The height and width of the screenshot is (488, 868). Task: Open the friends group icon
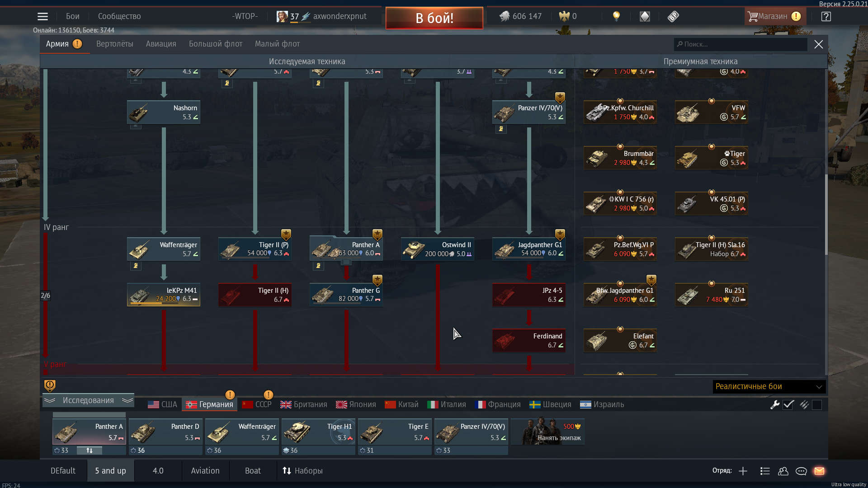coord(783,471)
